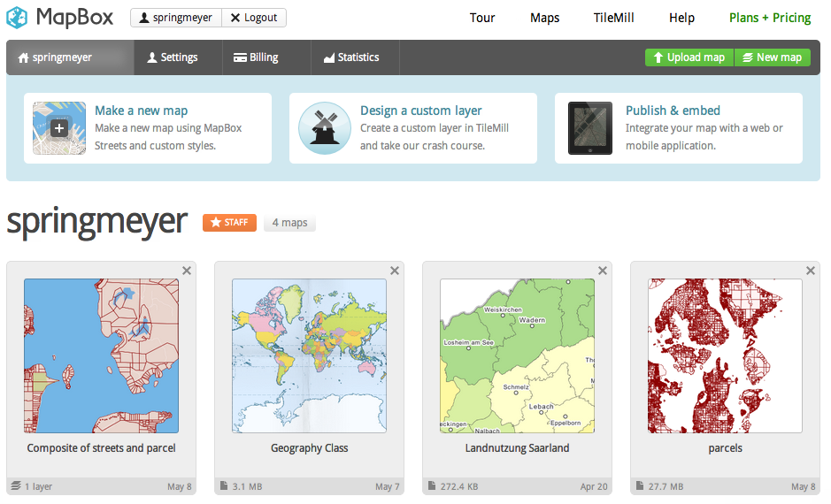Click the Make a new map plus icon

pyautogui.click(x=58, y=128)
